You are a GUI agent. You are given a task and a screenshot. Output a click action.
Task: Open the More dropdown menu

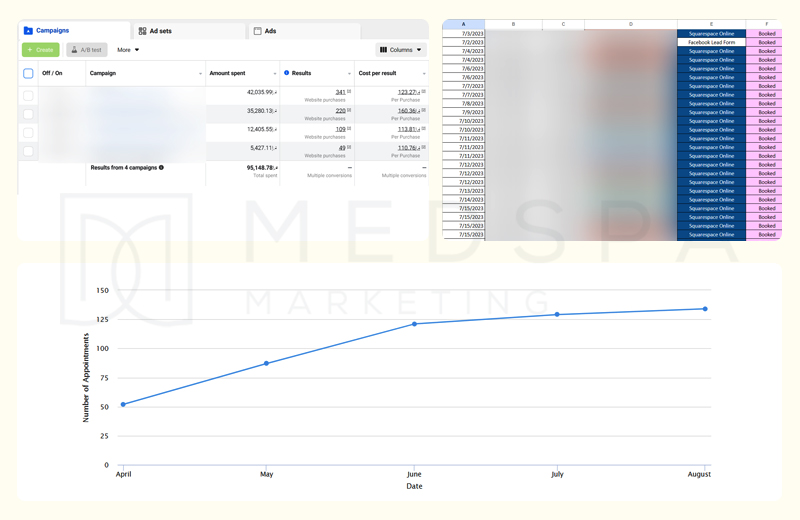[128, 50]
